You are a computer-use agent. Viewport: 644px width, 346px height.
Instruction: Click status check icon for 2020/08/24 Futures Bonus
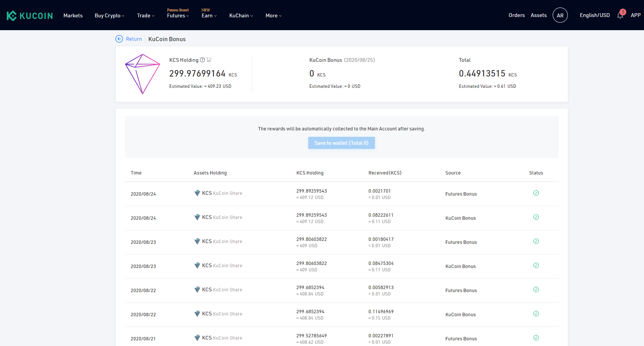[x=536, y=193]
